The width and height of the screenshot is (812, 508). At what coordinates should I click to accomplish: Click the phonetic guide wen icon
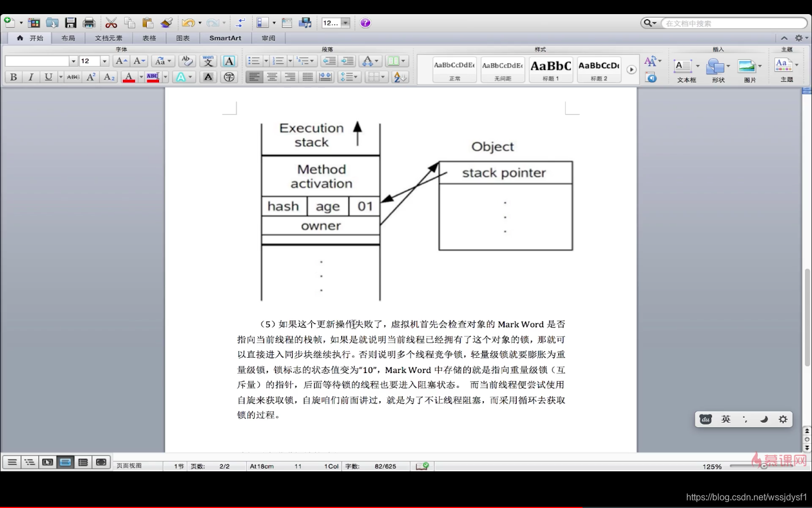pos(208,61)
